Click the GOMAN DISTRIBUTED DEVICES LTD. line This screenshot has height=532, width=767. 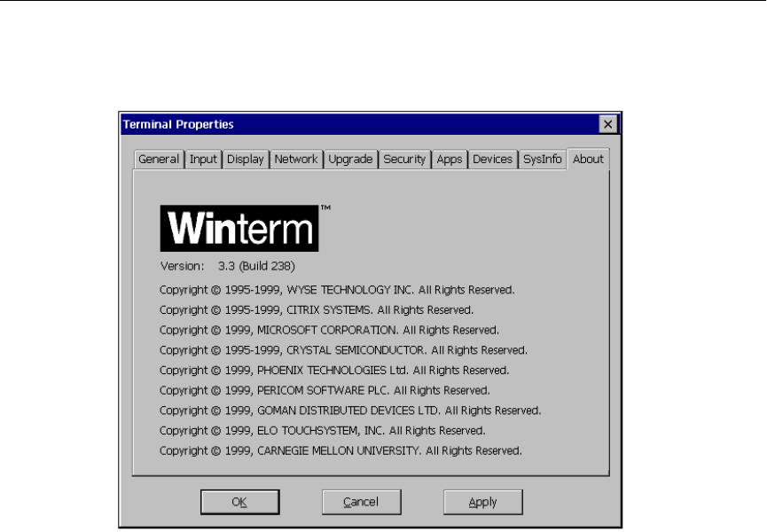(x=350, y=411)
